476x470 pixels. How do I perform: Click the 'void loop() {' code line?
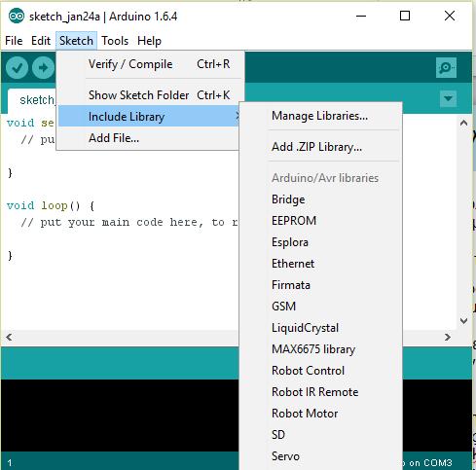tap(51, 205)
